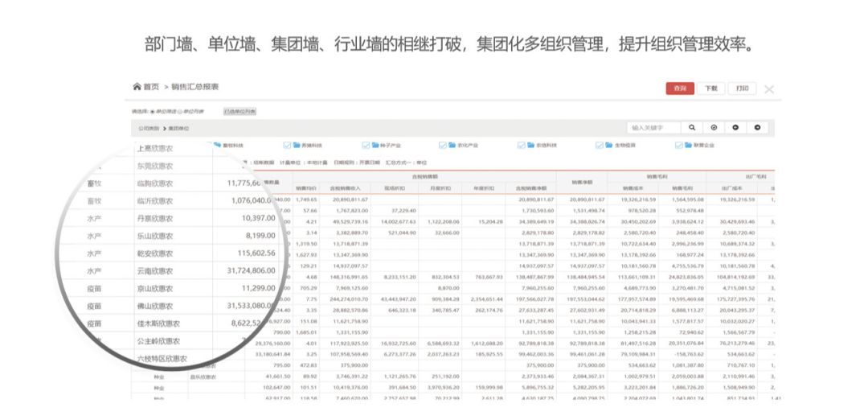Click the folder icon beside 生物疫苗
868x420 pixels.
click(609, 145)
